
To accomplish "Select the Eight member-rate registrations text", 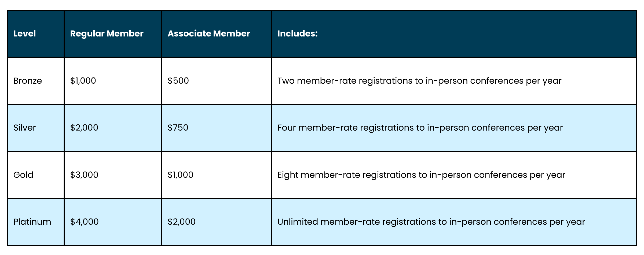I will [421, 175].
